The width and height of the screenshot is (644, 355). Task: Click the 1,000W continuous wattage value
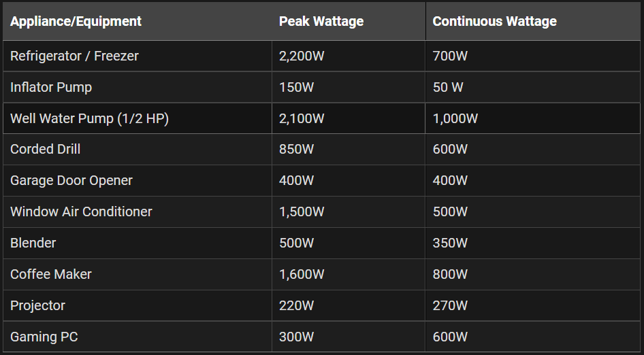[x=455, y=118]
